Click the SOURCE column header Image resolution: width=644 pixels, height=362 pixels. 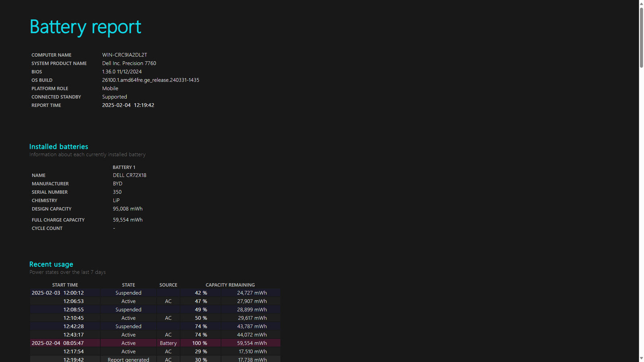pyautogui.click(x=168, y=285)
